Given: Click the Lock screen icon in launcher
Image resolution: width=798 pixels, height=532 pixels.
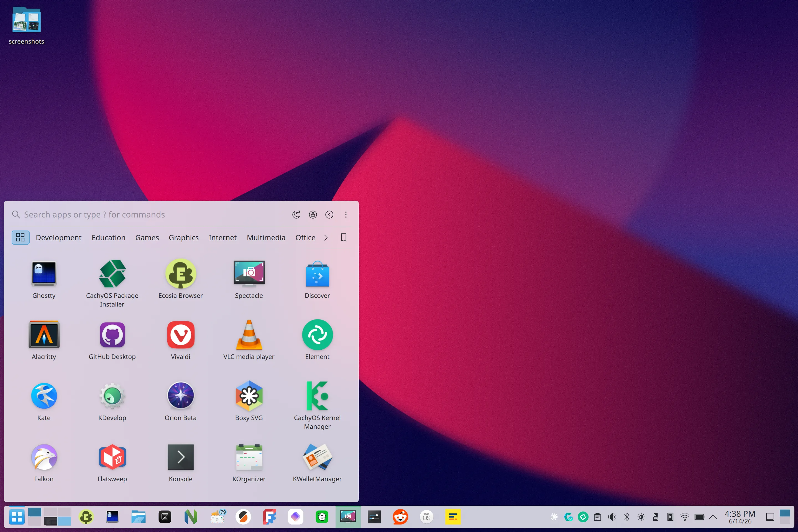Looking at the screenshot, I should (313, 214).
